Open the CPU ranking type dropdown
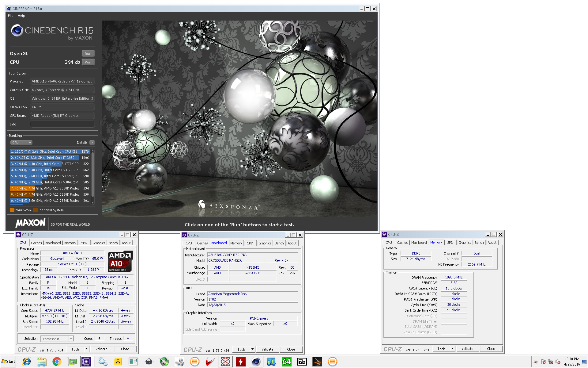588x368 pixels. [x=21, y=143]
